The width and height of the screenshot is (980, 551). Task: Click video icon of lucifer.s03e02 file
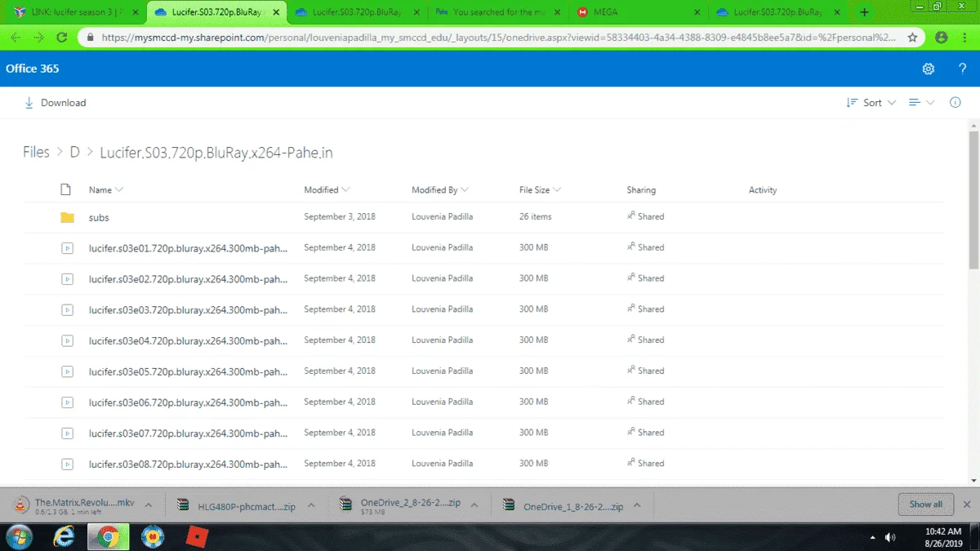67,278
